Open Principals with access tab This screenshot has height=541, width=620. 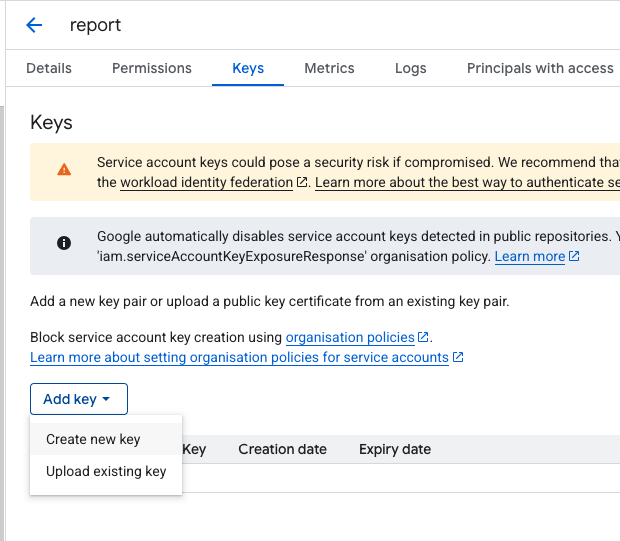tap(540, 68)
